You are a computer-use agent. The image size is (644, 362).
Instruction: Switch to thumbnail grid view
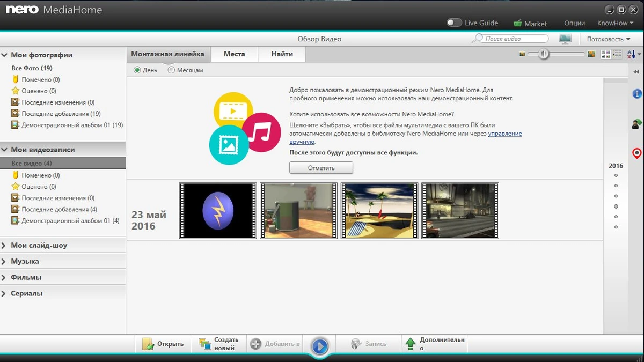(606, 54)
